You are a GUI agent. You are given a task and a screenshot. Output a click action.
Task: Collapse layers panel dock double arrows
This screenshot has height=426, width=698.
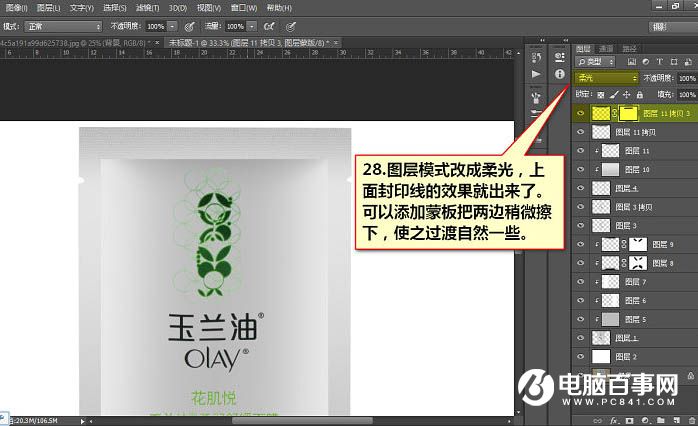click(565, 41)
